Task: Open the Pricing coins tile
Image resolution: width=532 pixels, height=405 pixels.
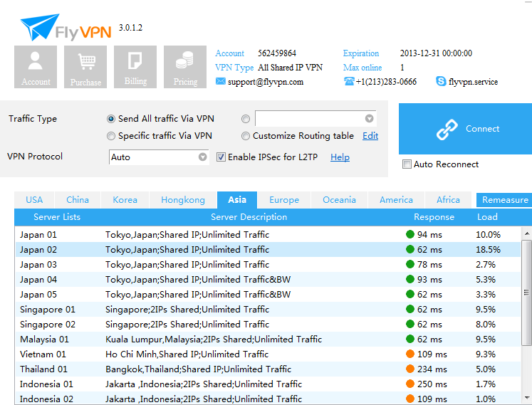Action: tap(185, 67)
